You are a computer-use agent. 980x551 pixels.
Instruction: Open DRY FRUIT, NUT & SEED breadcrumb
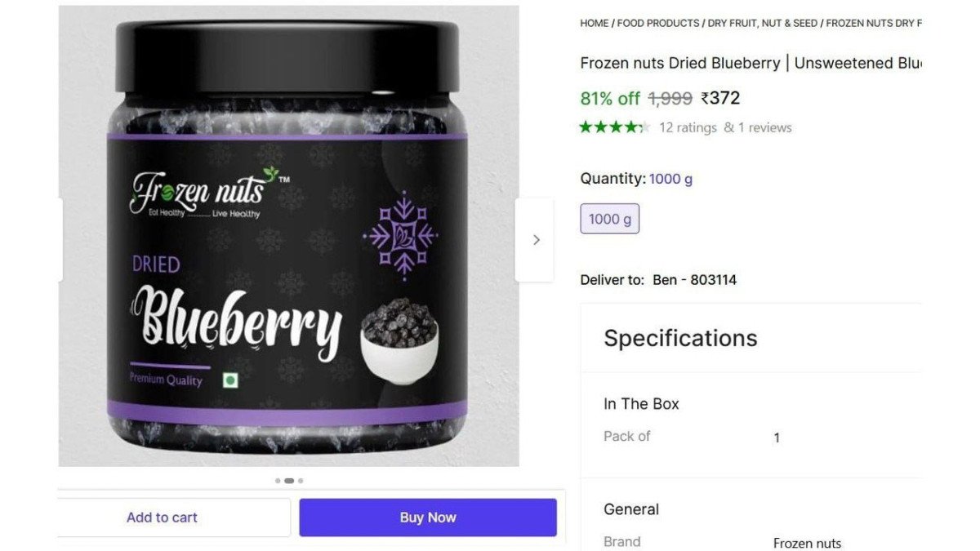tap(763, 24)
